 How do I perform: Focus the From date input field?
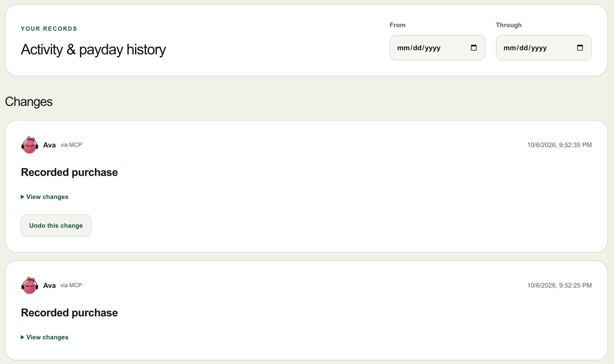(x=437, y=48)
